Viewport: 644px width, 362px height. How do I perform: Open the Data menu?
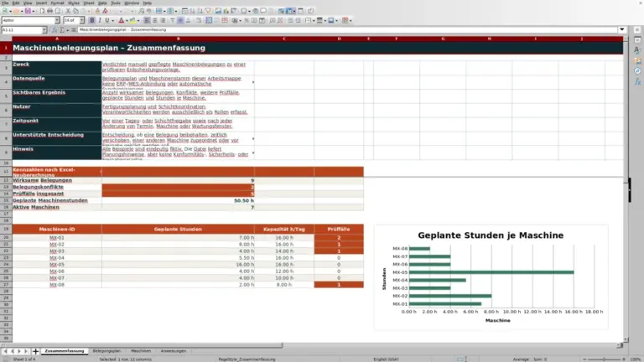click(x=102, y=3)
